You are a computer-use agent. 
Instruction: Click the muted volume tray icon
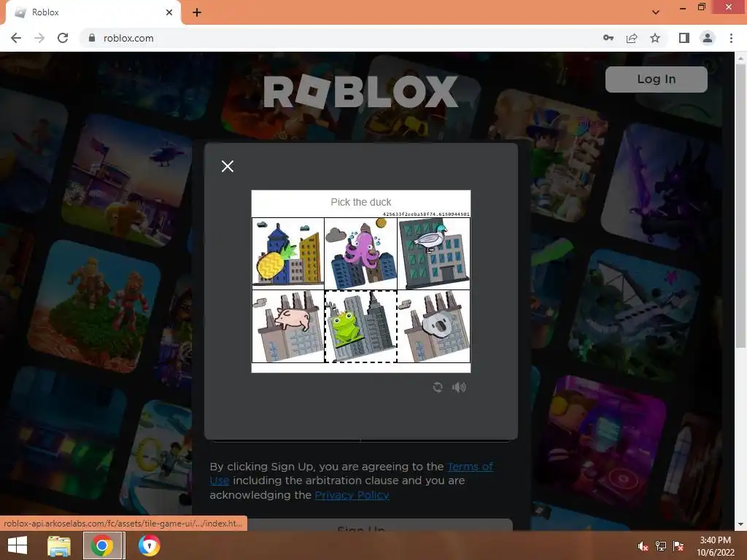pos(643,546)
